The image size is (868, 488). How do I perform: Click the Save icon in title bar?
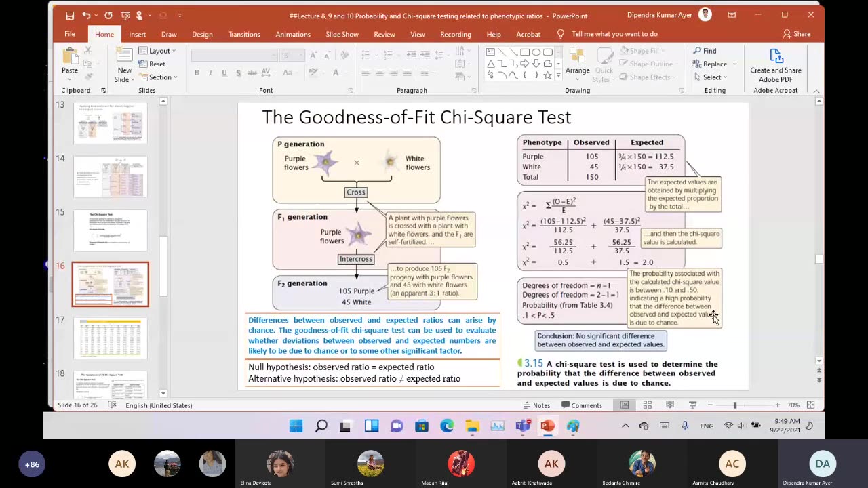tap(69, 15)
